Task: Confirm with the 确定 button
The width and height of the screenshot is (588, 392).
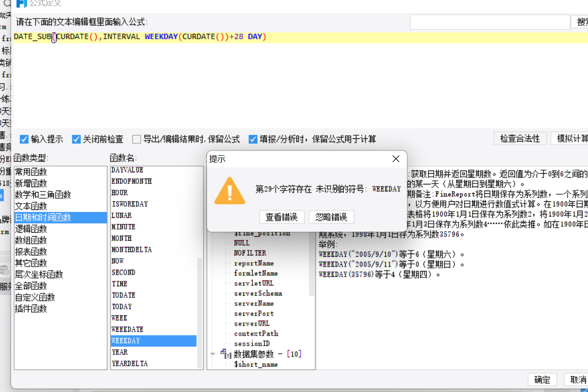Action: (x=542, y=379)
